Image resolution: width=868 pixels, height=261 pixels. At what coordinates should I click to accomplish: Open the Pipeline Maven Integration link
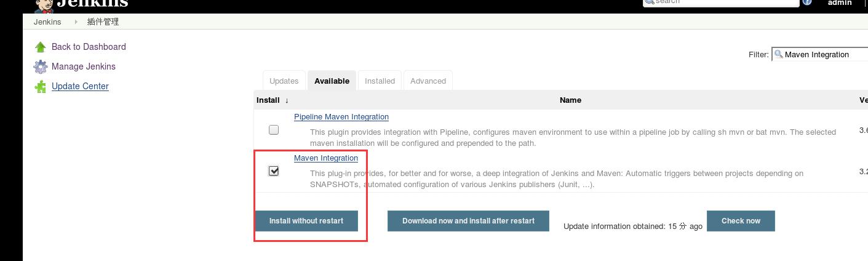pyautogui.click(x=341, y=116)
